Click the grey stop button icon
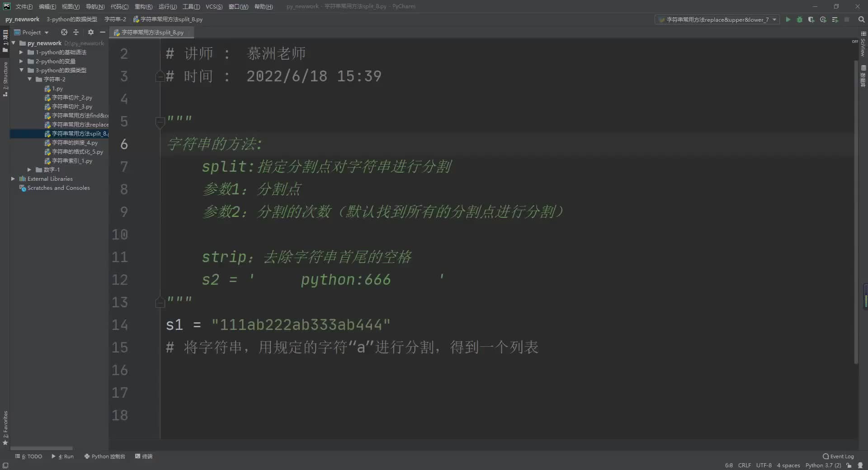 847,19
